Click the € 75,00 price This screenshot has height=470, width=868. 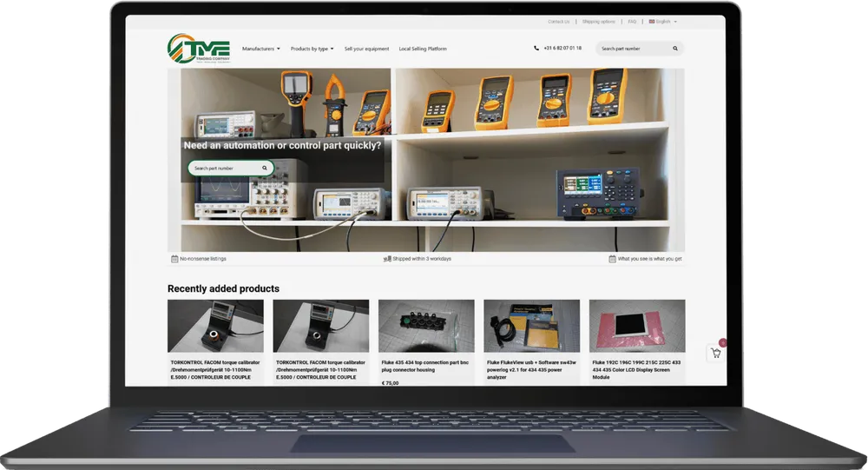tap(390, 383)
